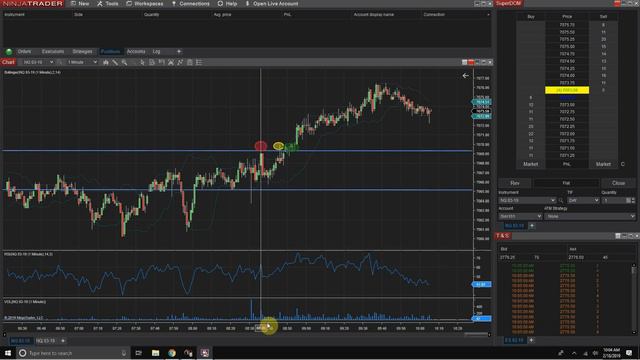
Task: Open Chrome from the taskbar
Action: [x=172, y=353]
